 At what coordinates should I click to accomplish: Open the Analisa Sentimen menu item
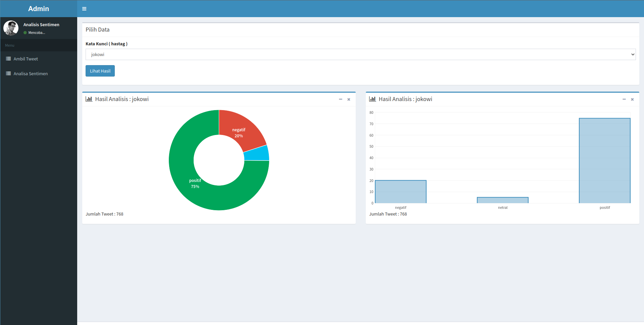(39, 74)
